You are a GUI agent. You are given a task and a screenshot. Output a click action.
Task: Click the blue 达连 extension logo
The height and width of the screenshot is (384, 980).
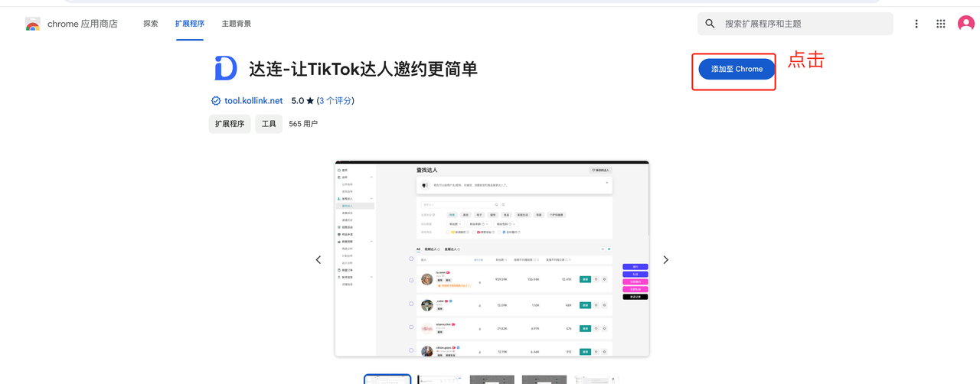(x=226, y=69)
